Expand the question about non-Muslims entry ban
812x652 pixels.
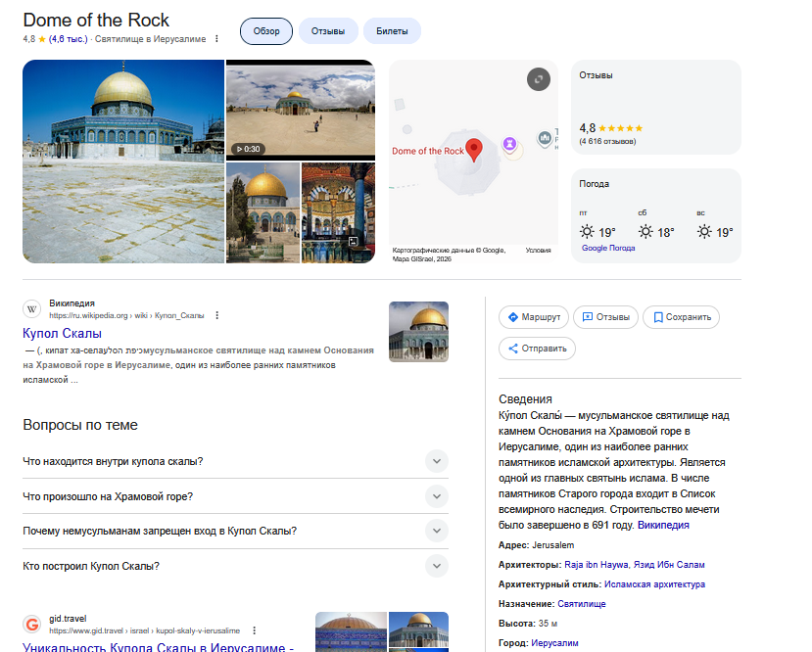click(x=437, y=531)
